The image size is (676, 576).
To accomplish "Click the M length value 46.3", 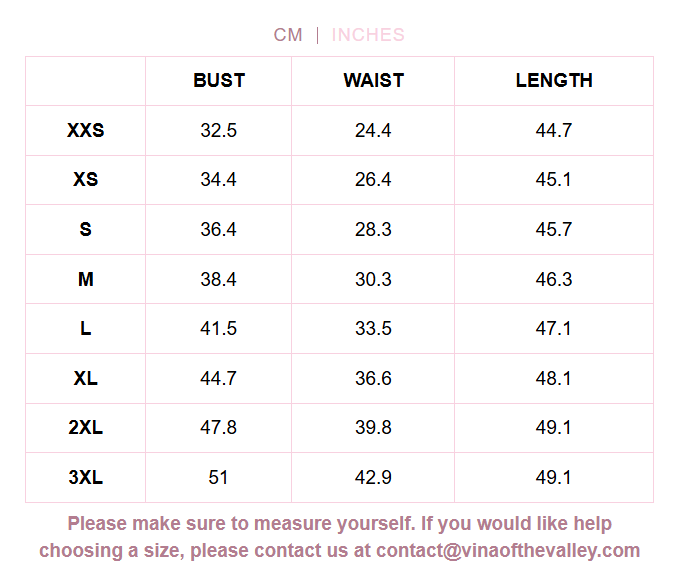I will 554,279.
